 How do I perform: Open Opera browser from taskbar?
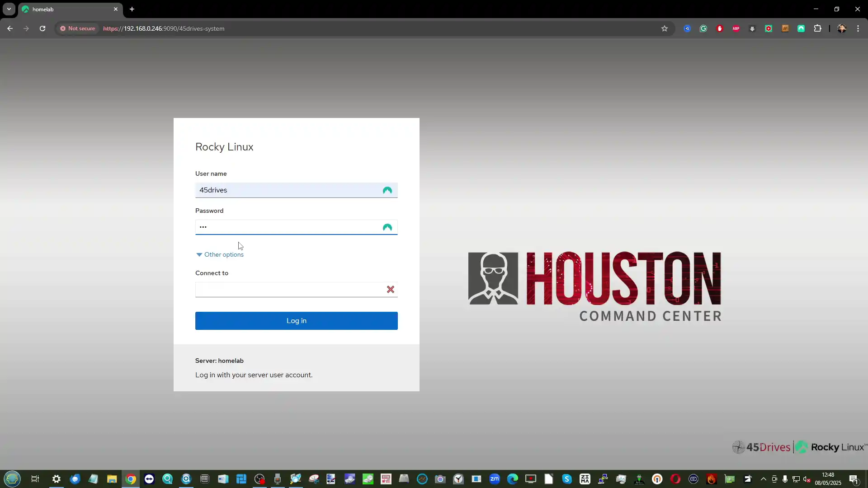click(x=675, y=479)
